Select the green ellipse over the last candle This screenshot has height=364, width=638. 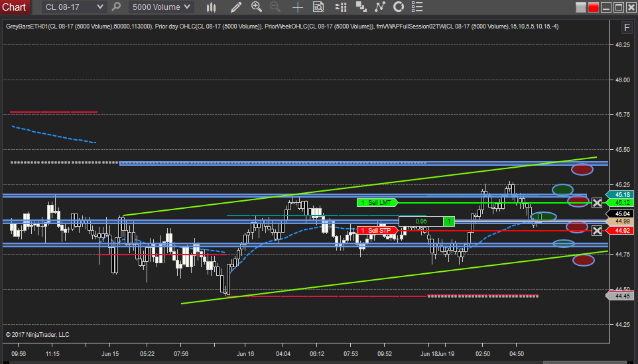click(543, 217)
